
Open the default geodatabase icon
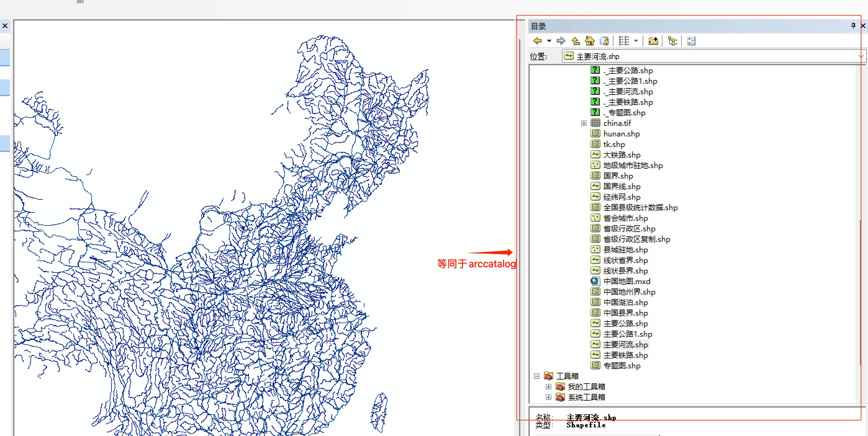tap(605, 41)
